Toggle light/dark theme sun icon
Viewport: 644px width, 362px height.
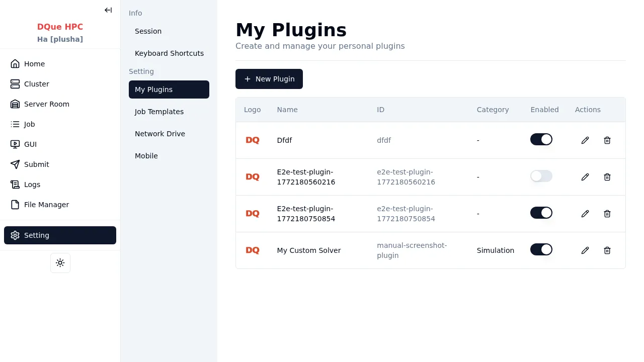pos(60,263)
